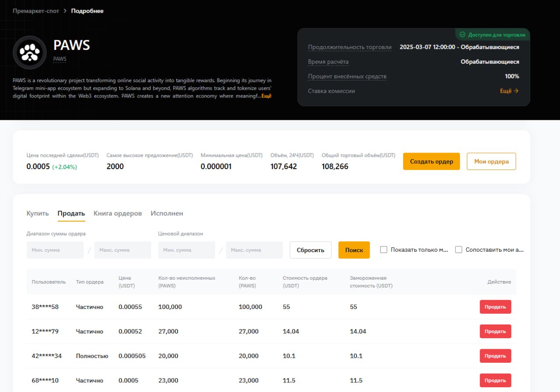Select the 'Подробнее' breadcrumb item

[x=87, y=11]
